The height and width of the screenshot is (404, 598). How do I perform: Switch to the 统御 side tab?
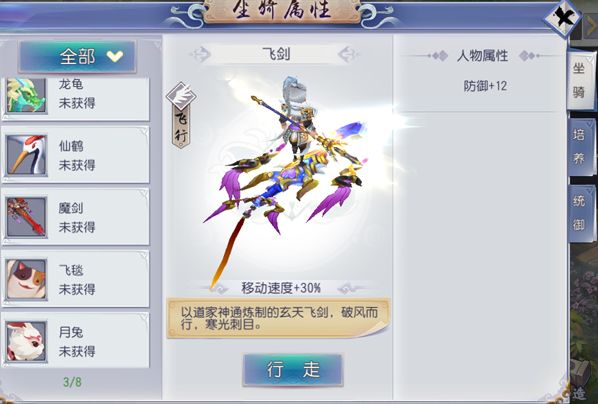[x=580, y=212]
